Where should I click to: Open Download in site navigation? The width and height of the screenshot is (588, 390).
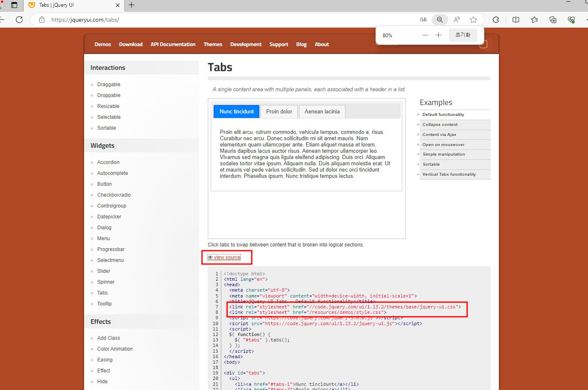[x=131, y=44]
